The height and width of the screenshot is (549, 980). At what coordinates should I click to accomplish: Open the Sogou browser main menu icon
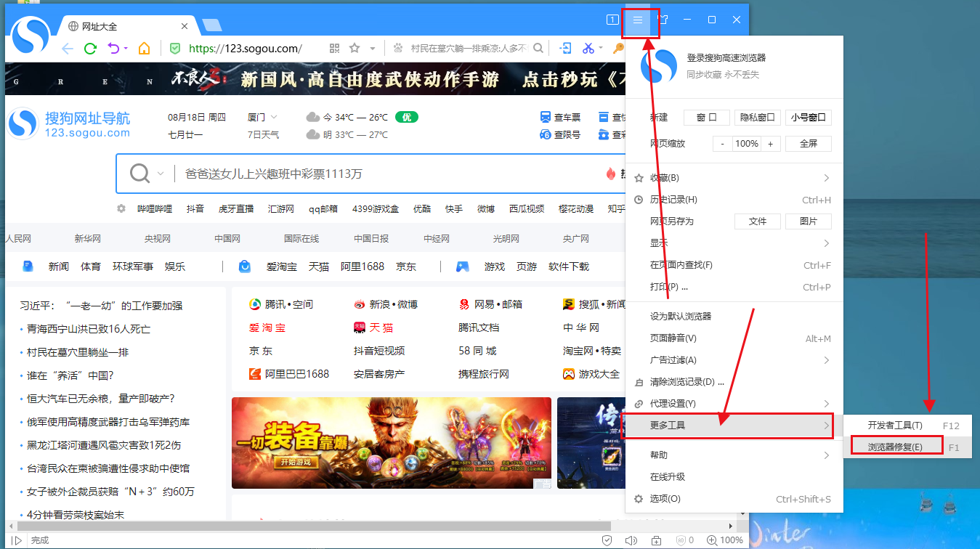point(638,20)
